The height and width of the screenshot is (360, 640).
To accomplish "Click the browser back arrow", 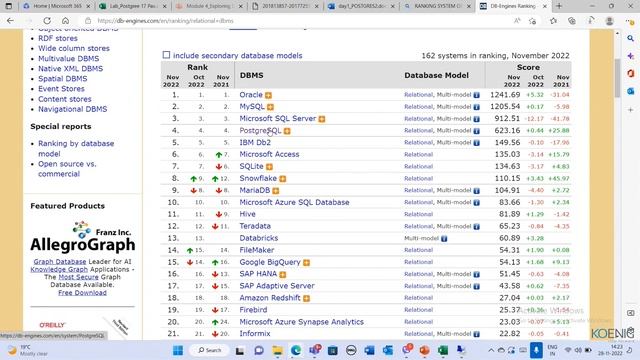I will click(10, 21).
